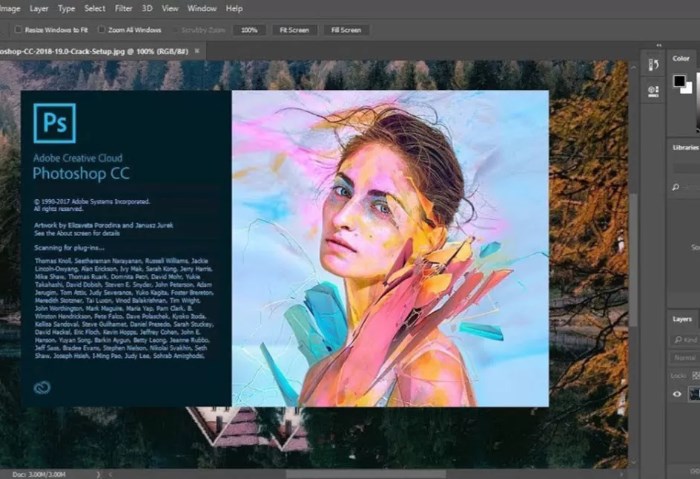Click the Color panel brightness ramp

point(698,103)
